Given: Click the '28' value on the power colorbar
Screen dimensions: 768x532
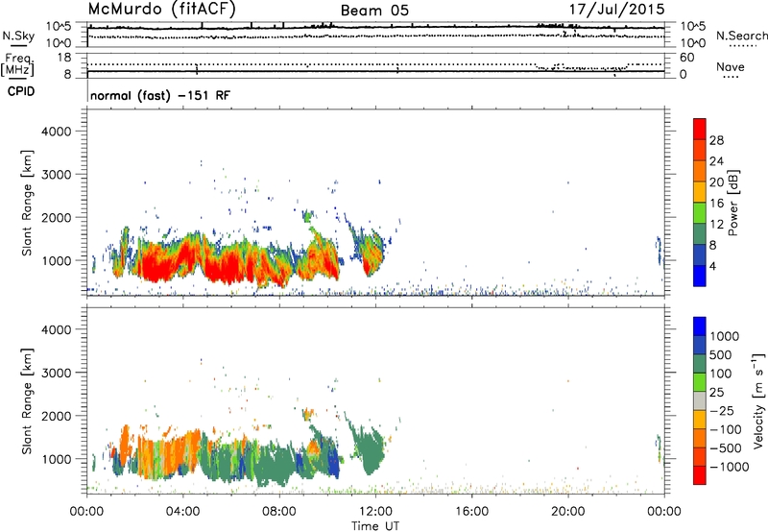Looking at the screenshot, I should pyautogui.click(x=716, y=140).
